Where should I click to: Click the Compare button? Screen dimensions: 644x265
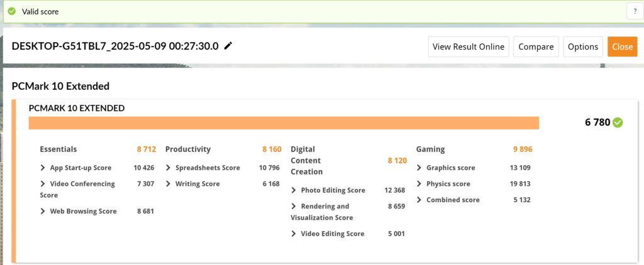[536, 46]
